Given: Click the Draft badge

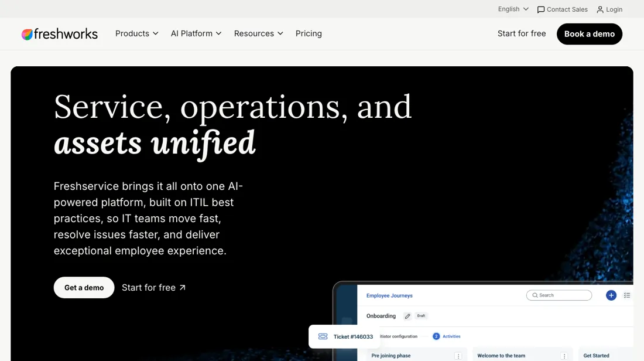Looking at the screenshot, I should (422, 316).
